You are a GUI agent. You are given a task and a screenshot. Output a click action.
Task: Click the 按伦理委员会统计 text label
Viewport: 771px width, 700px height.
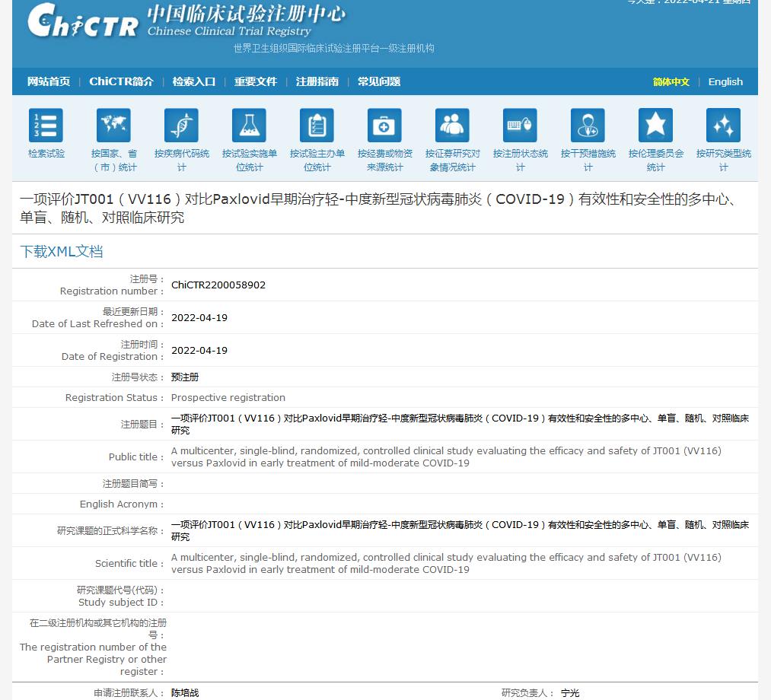656,161
